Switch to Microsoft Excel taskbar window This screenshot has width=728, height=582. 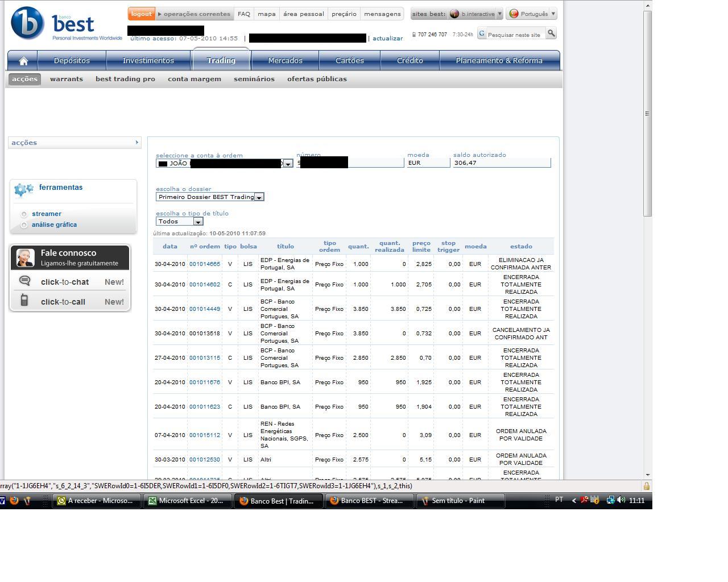187,501
